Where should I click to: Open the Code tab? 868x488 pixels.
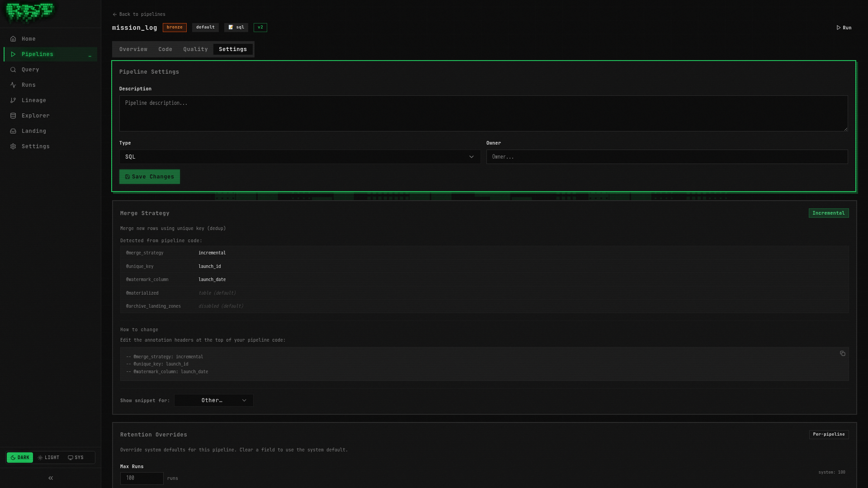click(x=165, y=49)
